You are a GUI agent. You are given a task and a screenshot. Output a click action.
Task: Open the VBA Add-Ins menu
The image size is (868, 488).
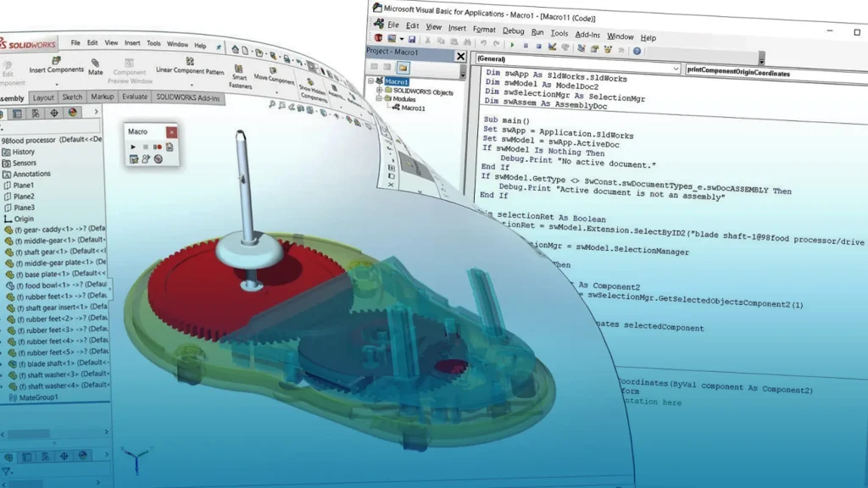(587, 34)
